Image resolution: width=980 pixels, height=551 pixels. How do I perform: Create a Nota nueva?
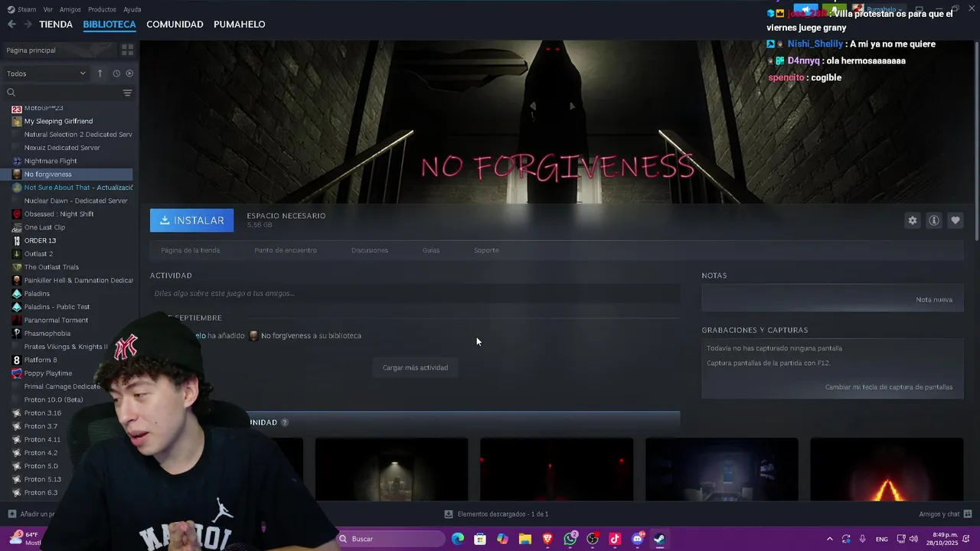coord(934,299)
